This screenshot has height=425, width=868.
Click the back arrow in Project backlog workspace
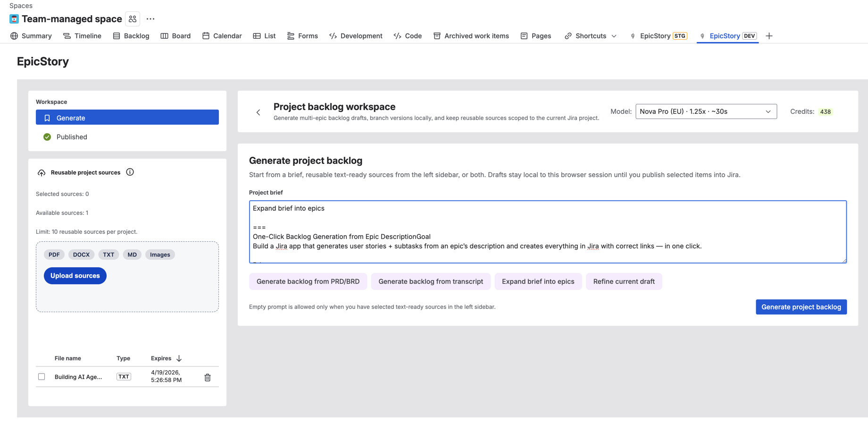tap(258, 112)
